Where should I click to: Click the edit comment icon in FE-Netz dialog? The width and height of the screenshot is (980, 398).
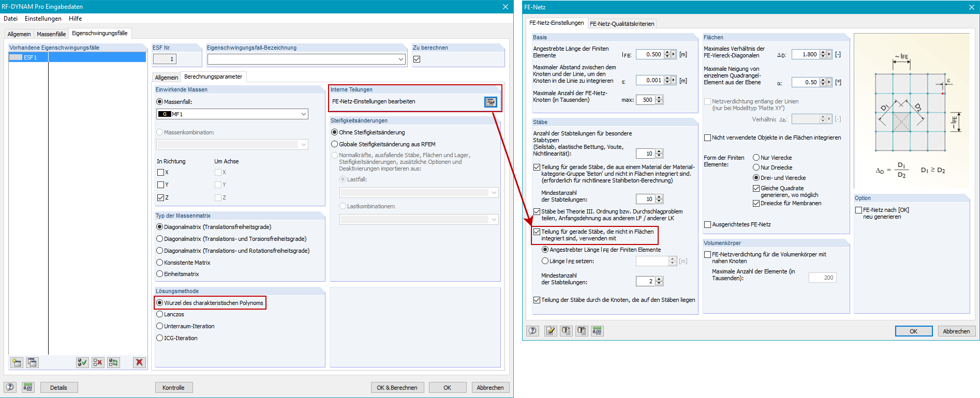tap(551, 331)
